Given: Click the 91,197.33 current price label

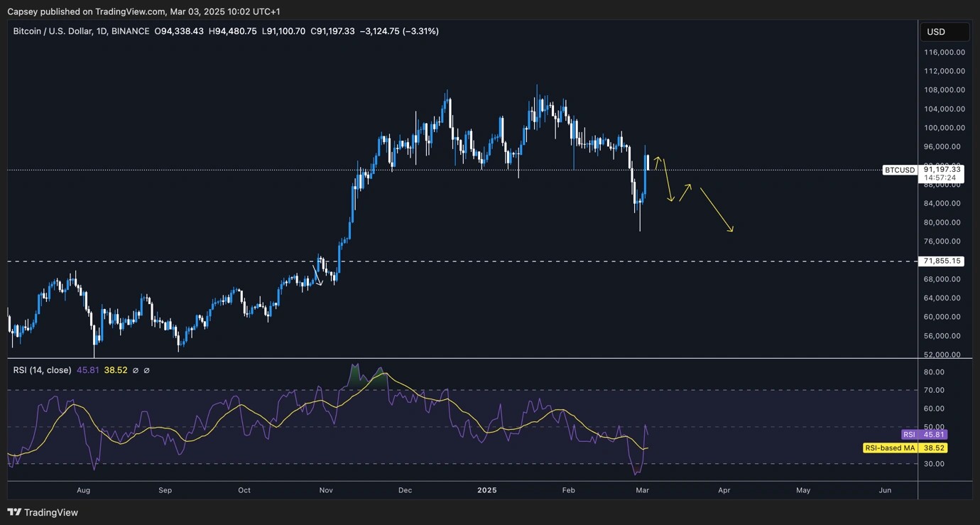Looking at the screenshot, I should point(943,169).
